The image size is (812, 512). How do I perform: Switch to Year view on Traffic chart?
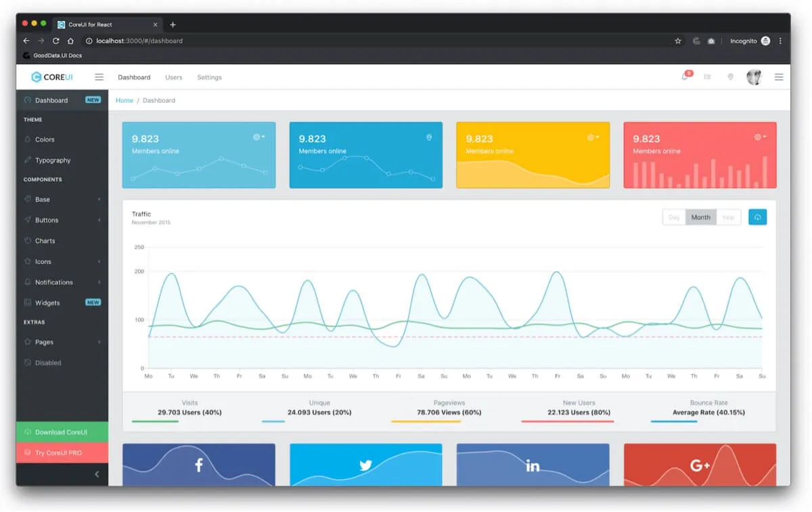click(x=729, y=217)
